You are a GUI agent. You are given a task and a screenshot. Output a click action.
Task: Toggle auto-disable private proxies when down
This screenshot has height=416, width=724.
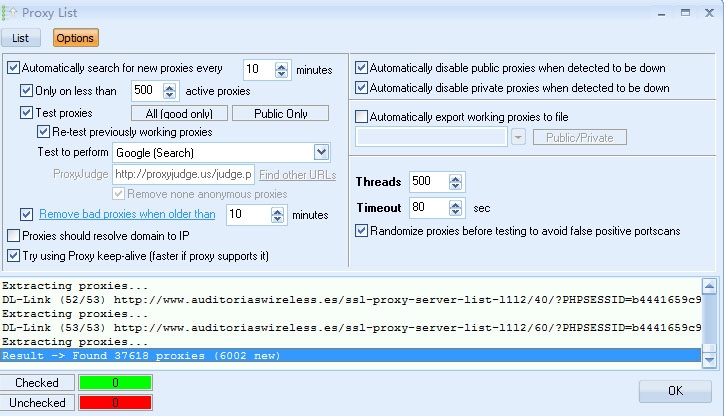362,88
